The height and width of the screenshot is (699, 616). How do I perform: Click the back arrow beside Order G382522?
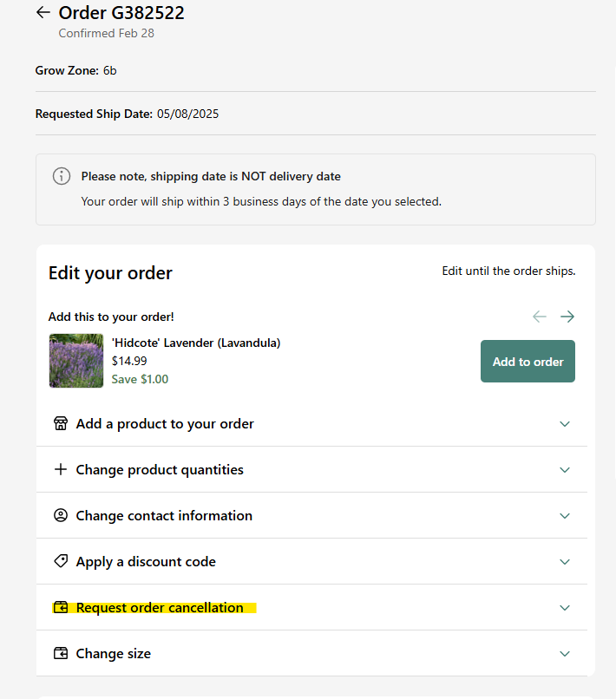43,12
